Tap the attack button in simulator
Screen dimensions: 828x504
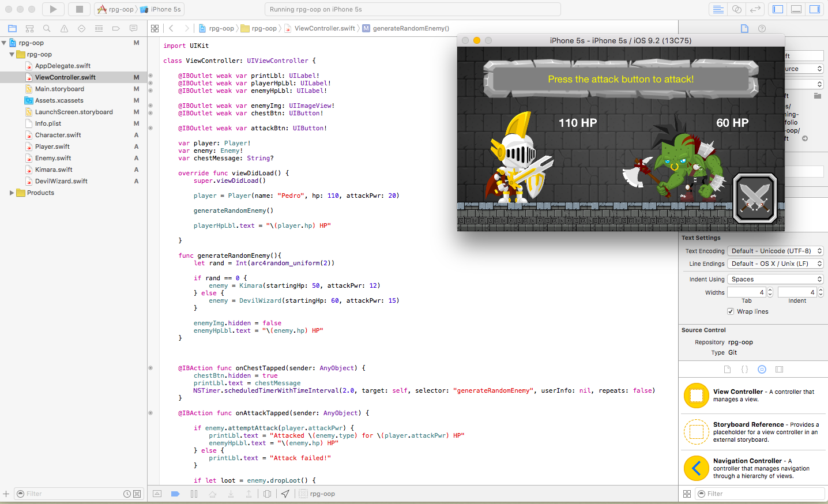click(755, 198)
